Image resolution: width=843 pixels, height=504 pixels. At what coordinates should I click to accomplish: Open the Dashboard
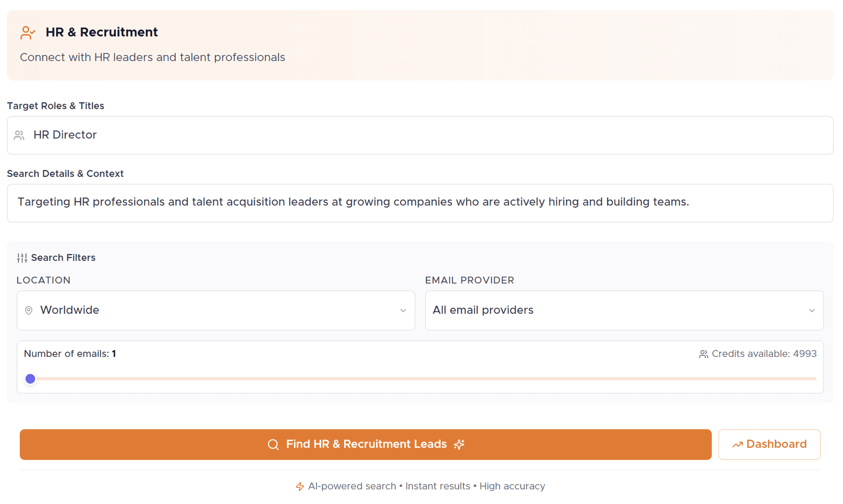pyautogui.click(x=769, y=444)
